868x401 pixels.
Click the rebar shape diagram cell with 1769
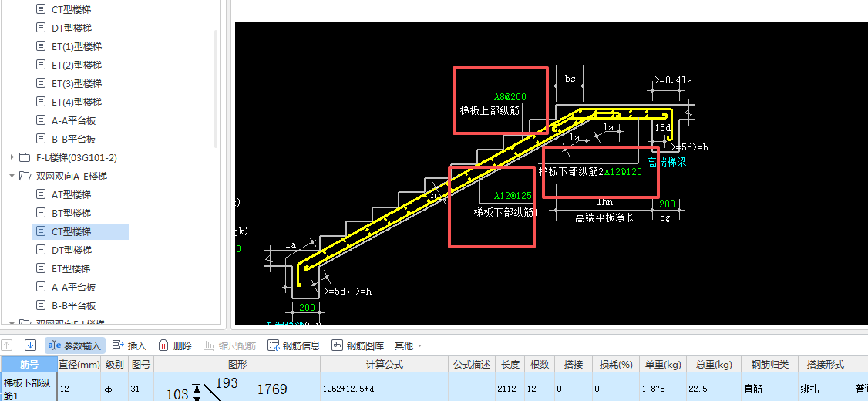click(x=237, y=388)
